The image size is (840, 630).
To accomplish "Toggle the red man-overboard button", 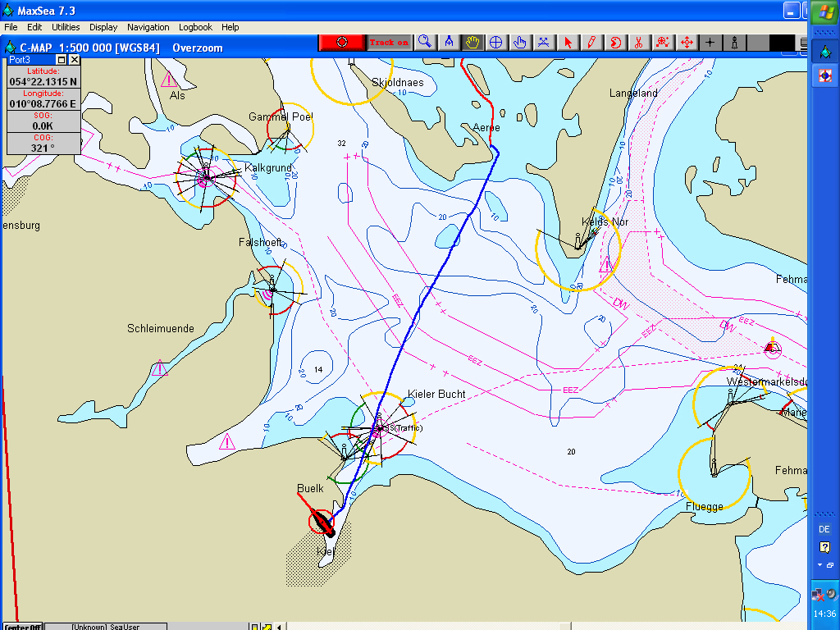I will point(342,43).
